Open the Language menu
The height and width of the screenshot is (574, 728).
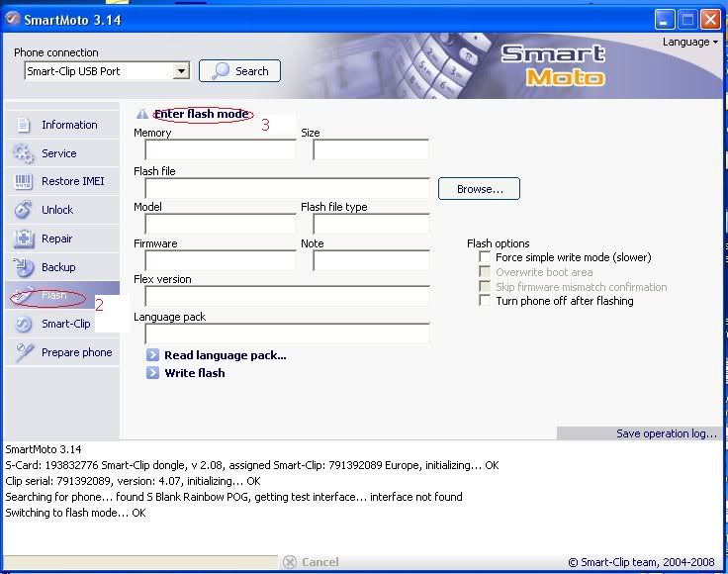(690, 42)
